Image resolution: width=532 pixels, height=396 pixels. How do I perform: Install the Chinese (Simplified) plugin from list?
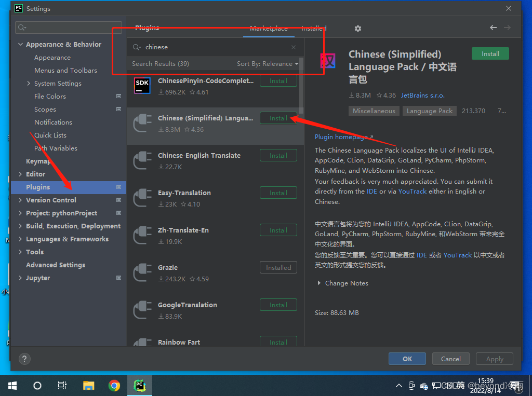pyautogui.click(x=278, y=118)
